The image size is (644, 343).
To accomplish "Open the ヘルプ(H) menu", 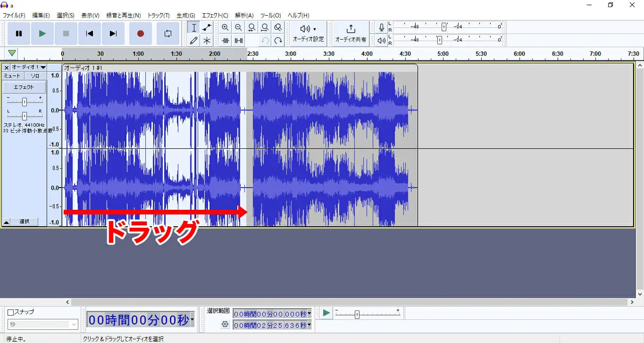I will (x=299, y=15).
